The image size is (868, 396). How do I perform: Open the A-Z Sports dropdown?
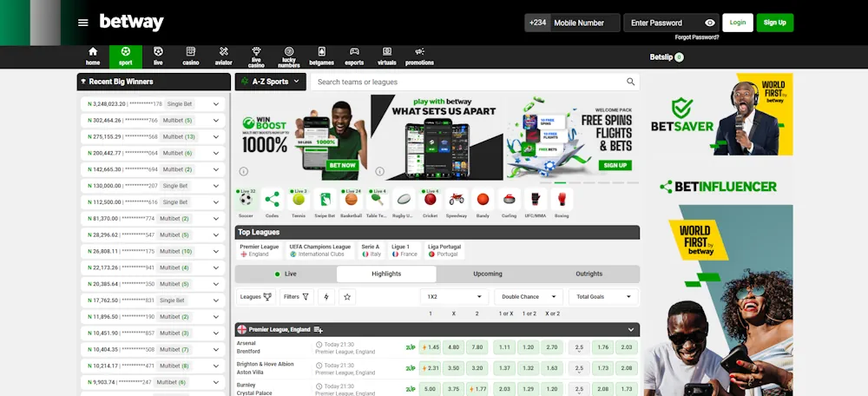270,82
